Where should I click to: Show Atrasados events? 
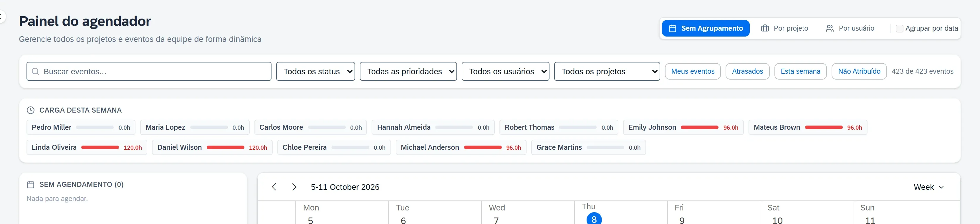pyautogui.click(x=748, y=72)
